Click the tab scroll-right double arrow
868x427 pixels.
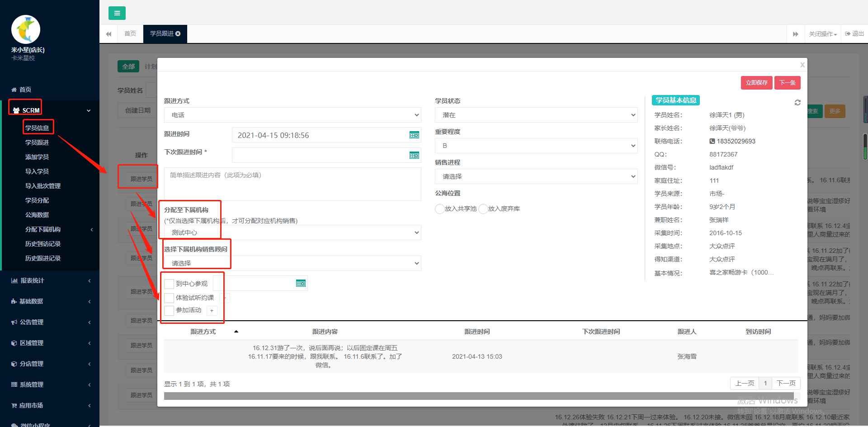tap(795, 34)
